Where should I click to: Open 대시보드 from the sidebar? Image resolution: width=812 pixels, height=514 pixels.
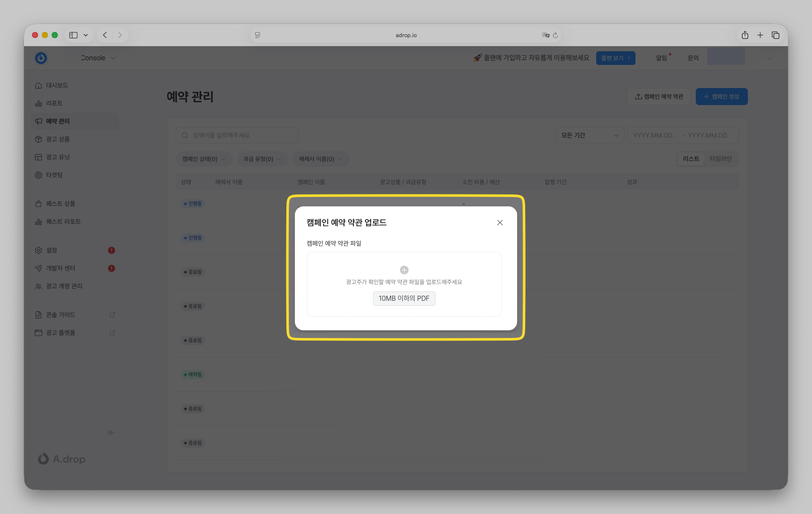coord(57,85)
